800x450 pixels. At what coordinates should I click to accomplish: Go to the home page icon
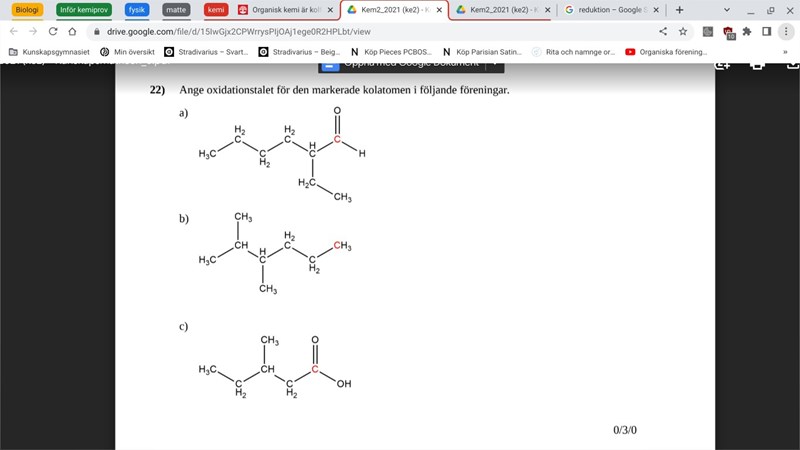(73, 31)
